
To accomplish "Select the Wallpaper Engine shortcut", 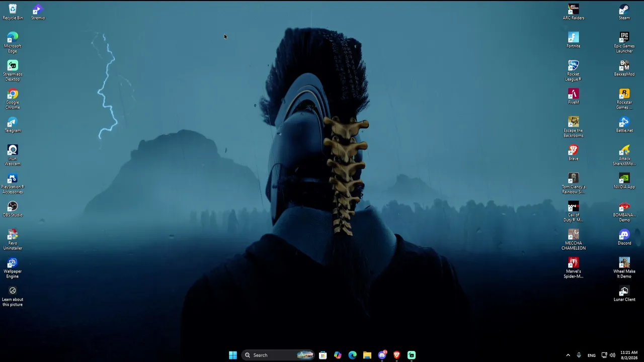I will (13, 268).
